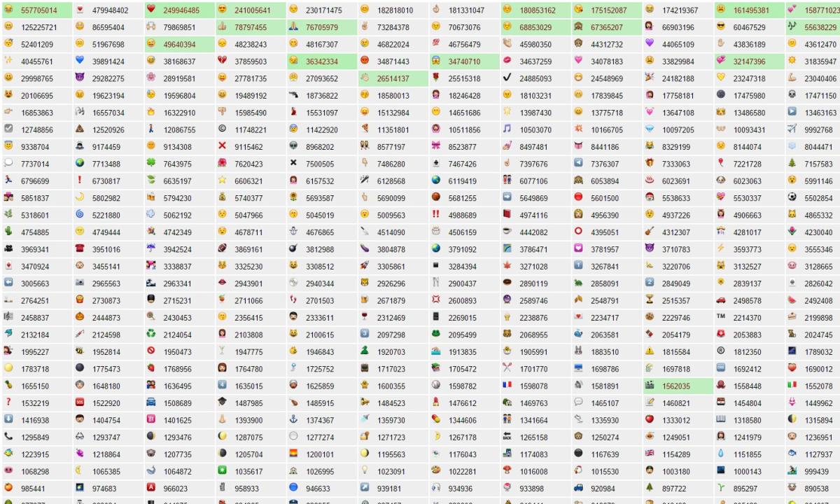Click the anchor emoji beside 1374367
This screenshot has height=504, width=840.
click(293, 420)
